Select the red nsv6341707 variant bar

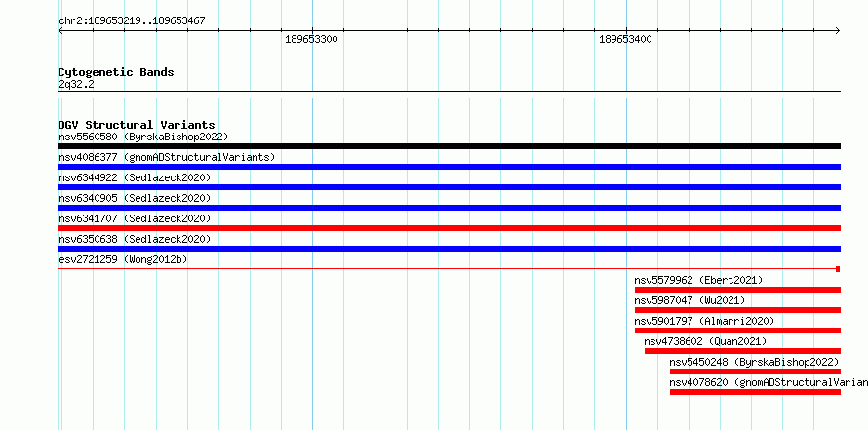pos(449,228)
